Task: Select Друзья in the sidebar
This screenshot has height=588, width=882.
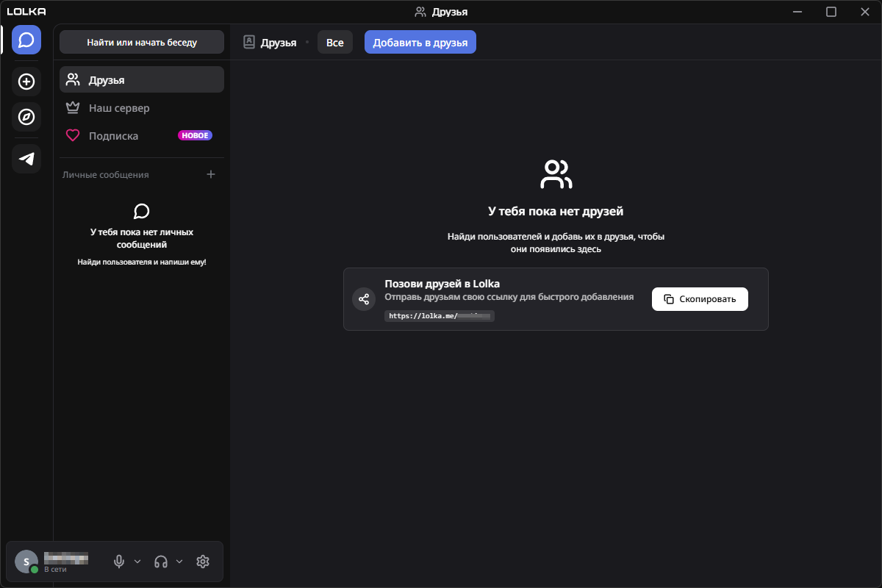Action: point(142,79)
